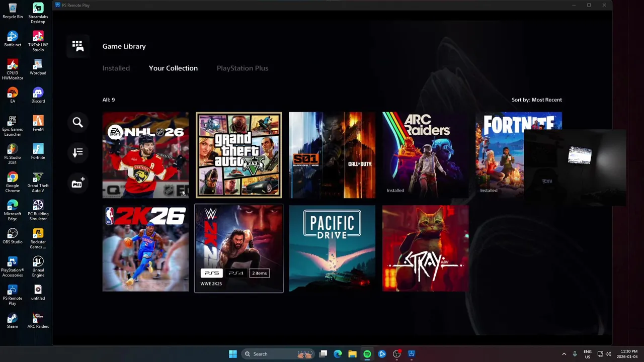This screenshot has height=362, width=644.
Task: Open Recycle Bin desktop icon
Action: coord(13,11)
